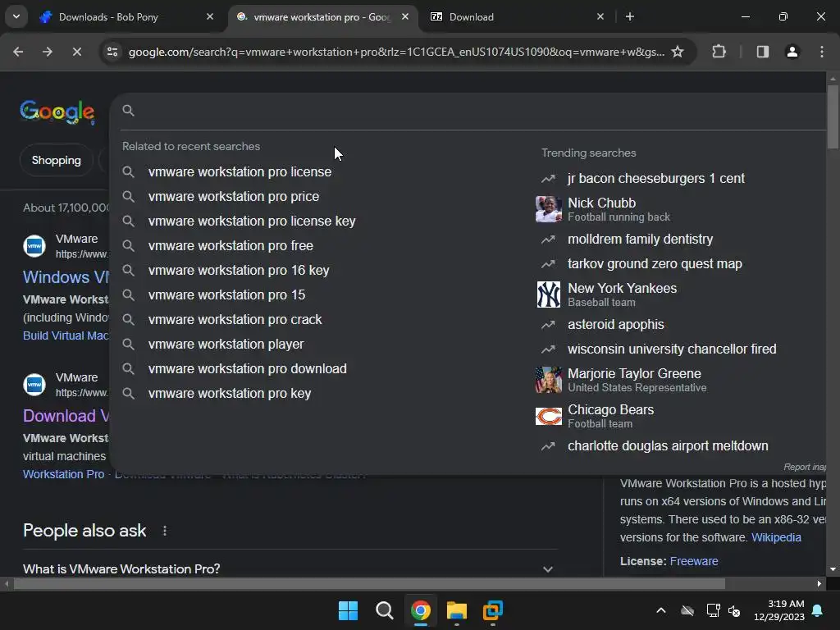Open the Extensions puzzle icon
The width and height of the screenshot is (840, 630).
click(719, 52)
